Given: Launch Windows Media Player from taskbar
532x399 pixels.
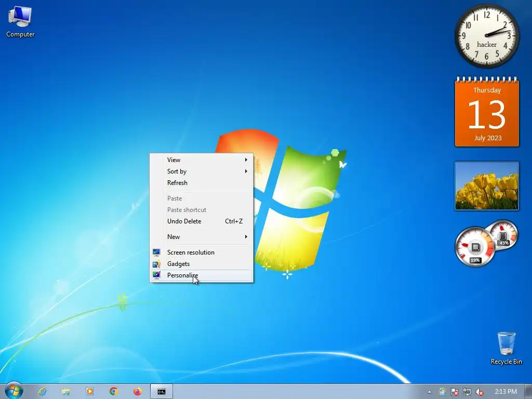Looking at the screenshot, I should click(x=90, y=392).
